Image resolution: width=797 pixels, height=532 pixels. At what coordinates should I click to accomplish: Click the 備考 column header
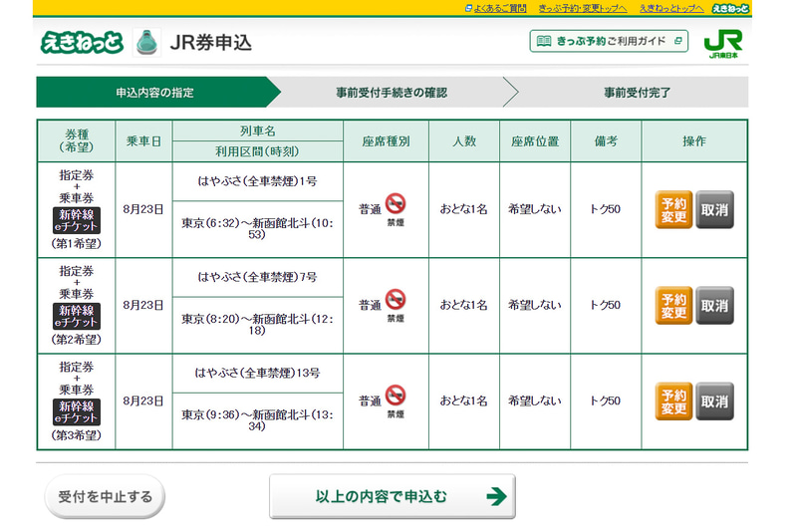[606, 141]
